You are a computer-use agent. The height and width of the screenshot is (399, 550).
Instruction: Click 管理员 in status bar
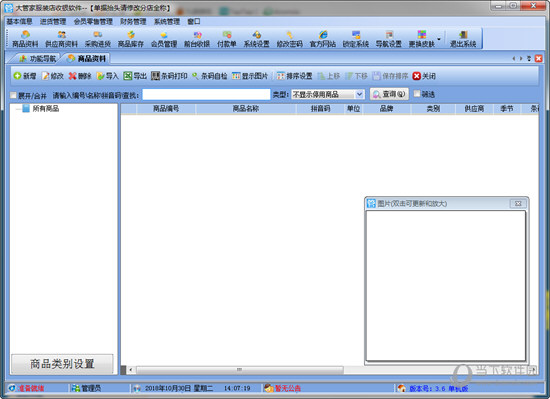coord(91,388)
